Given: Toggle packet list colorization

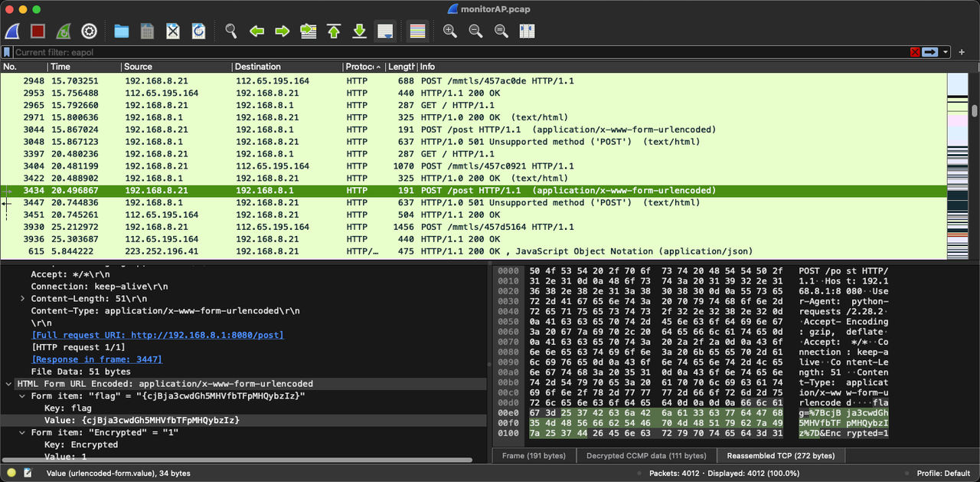Looking at the screenshot, I should (x=417, y=31).
